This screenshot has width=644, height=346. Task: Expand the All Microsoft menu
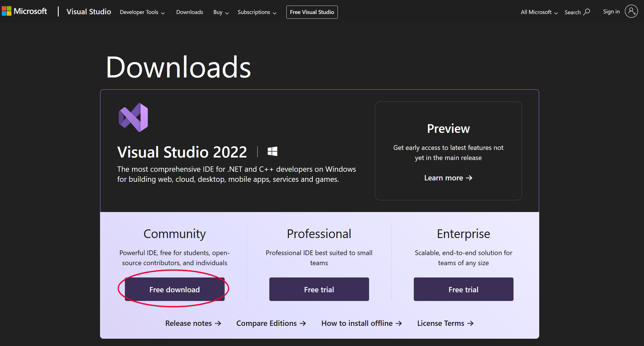tap(539, 12)
